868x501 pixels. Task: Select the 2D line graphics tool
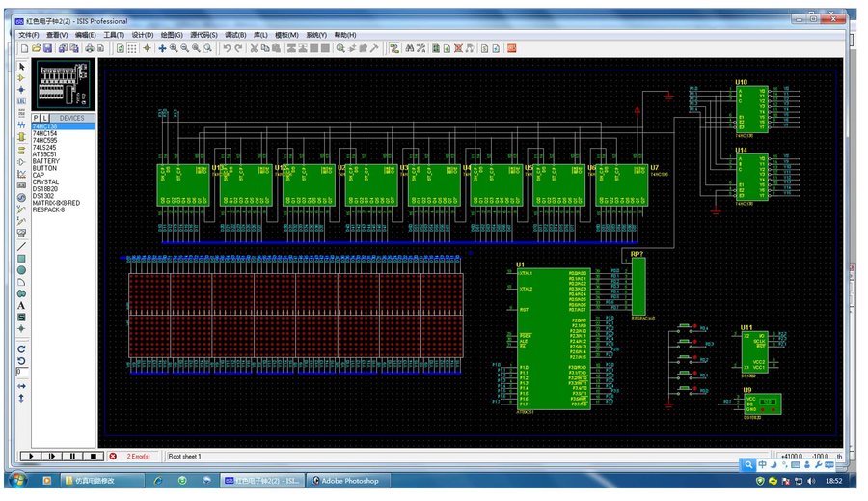coord(21,246)
